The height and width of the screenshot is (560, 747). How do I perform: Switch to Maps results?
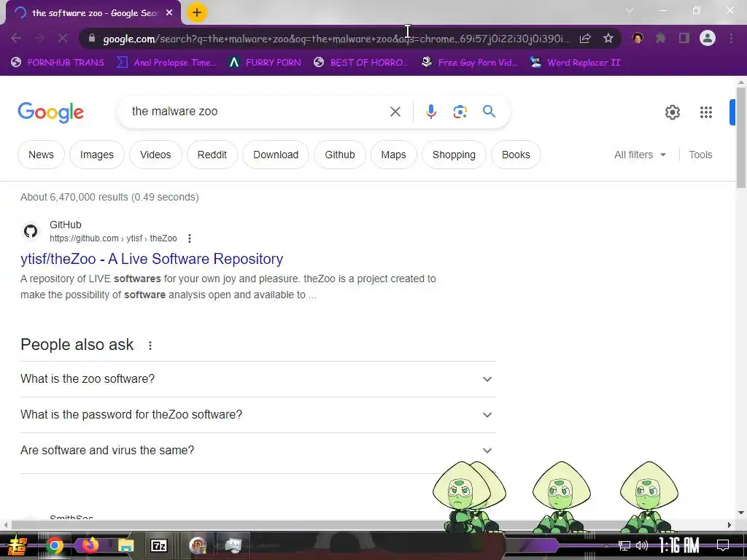[x=393, y=155]
